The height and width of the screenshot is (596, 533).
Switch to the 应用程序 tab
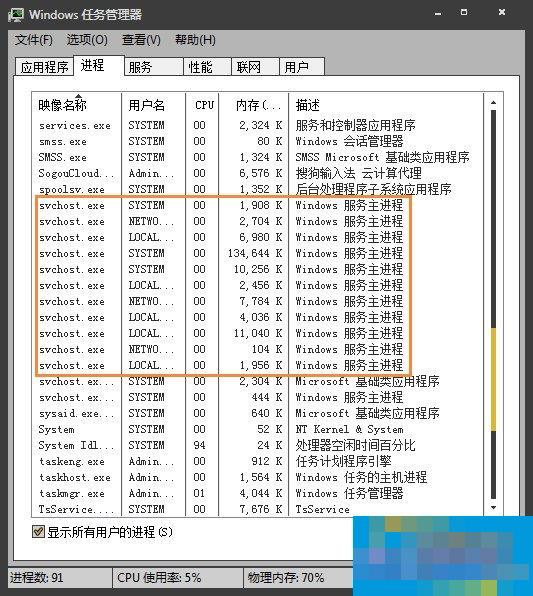[44, 67]
